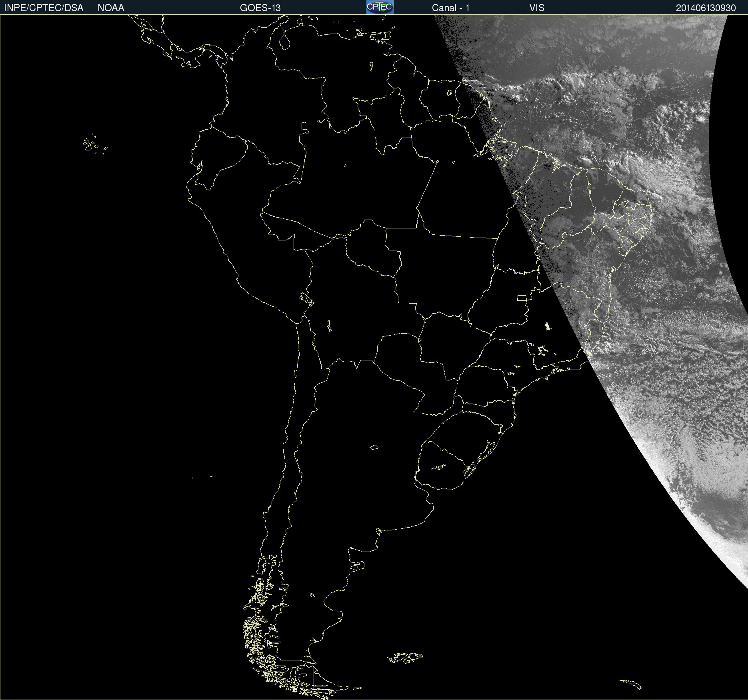This screenshot has width=748, height=700.
Task: Click the NOAA label in the header
Action: [x=111, y=8]
